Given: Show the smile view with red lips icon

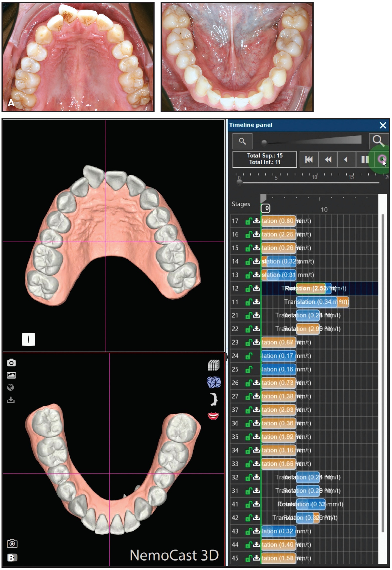Looking at the screenshot, I should [213, 416].
